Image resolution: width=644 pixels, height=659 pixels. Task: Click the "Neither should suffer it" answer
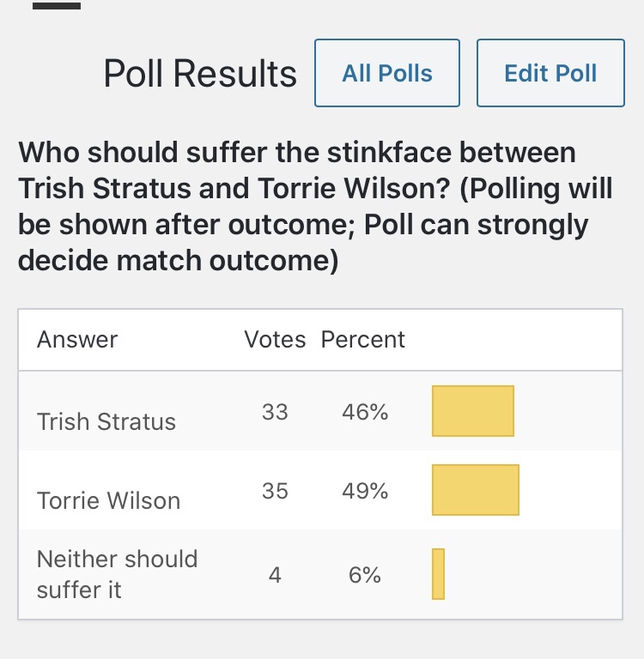tap(118, 574)
